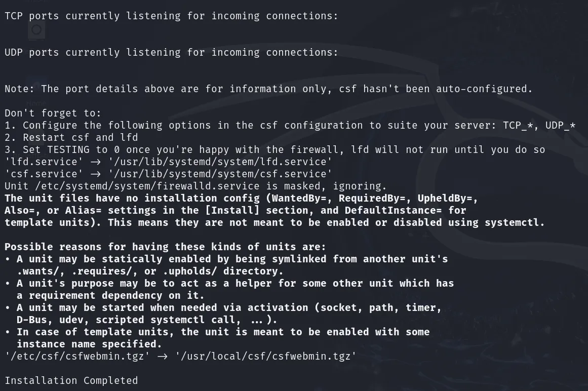Click the 'TCP ports currently listening' heading line
The width and height of the screenshot is (588, 391).
171,16
